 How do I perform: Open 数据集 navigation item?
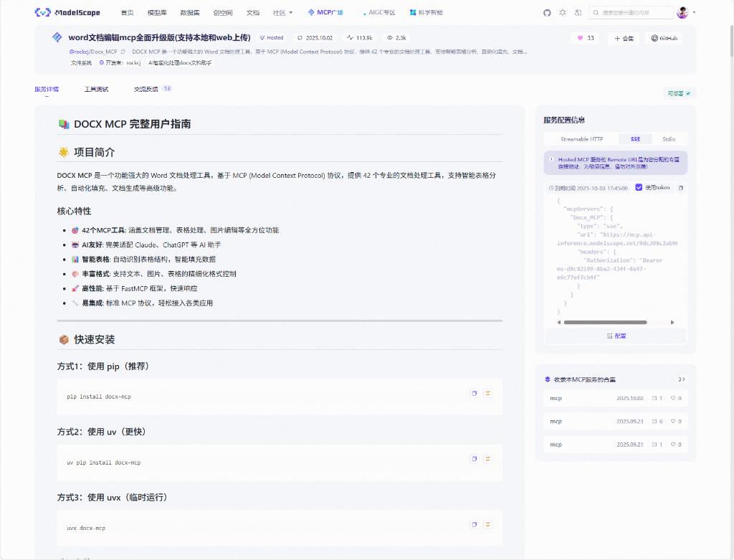(x=189, y=13)
